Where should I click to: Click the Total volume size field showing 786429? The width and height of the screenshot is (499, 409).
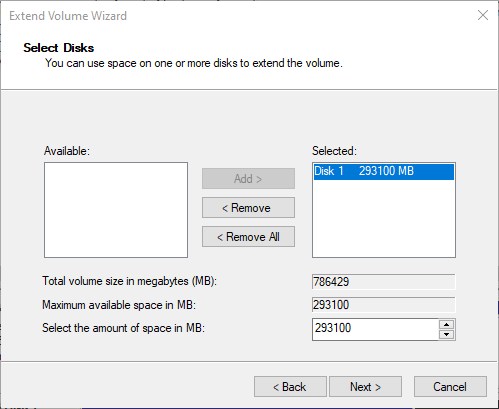(384, 282)
